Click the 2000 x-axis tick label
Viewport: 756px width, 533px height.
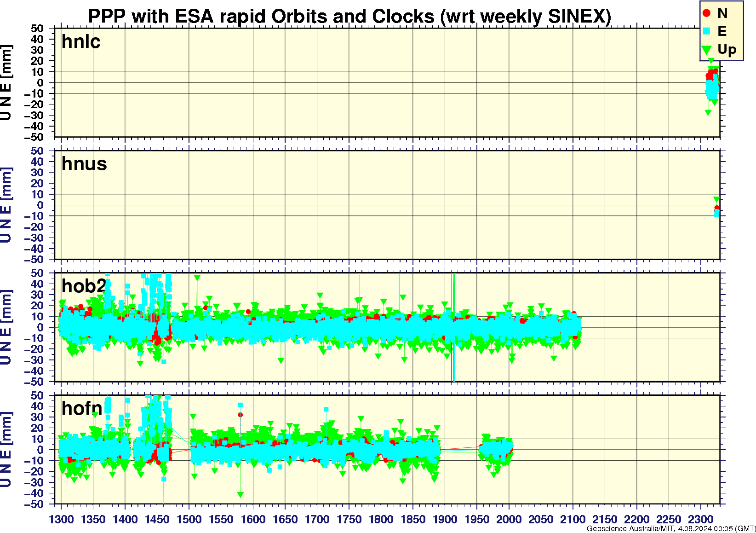click(509, 519)
